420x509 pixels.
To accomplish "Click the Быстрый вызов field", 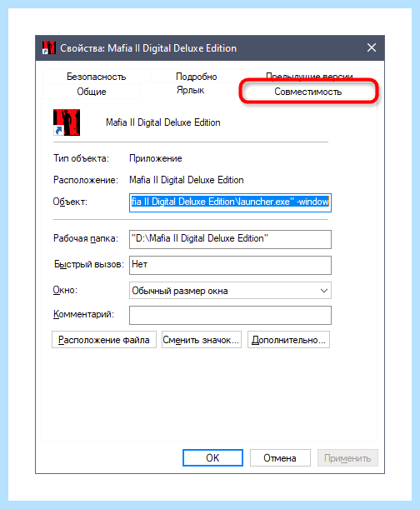I will (230, 265).
